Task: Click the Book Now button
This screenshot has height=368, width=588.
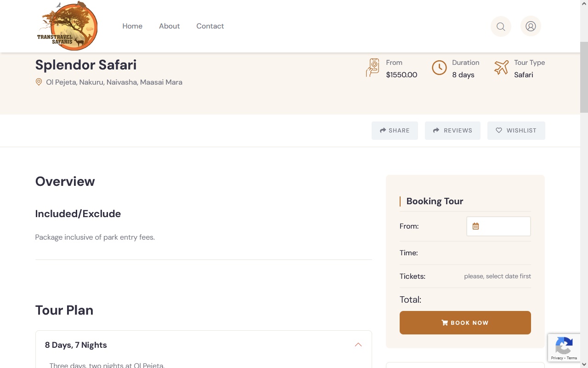Action: [465, 323]
